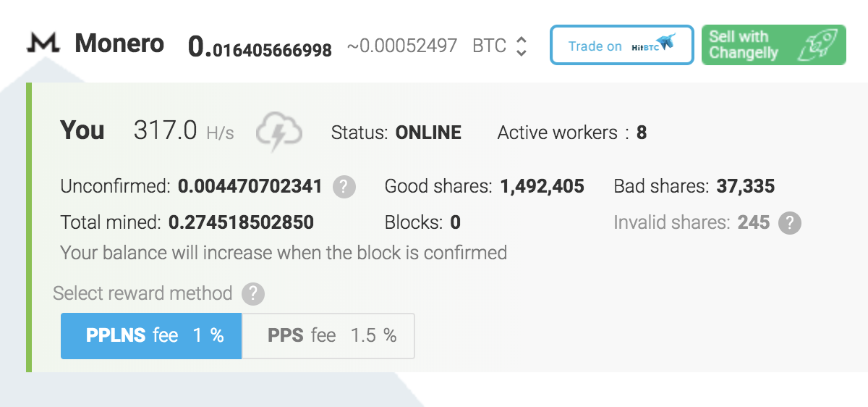Click help icon for Select reward method
The image size is (868, 407).
pos(252,294)
